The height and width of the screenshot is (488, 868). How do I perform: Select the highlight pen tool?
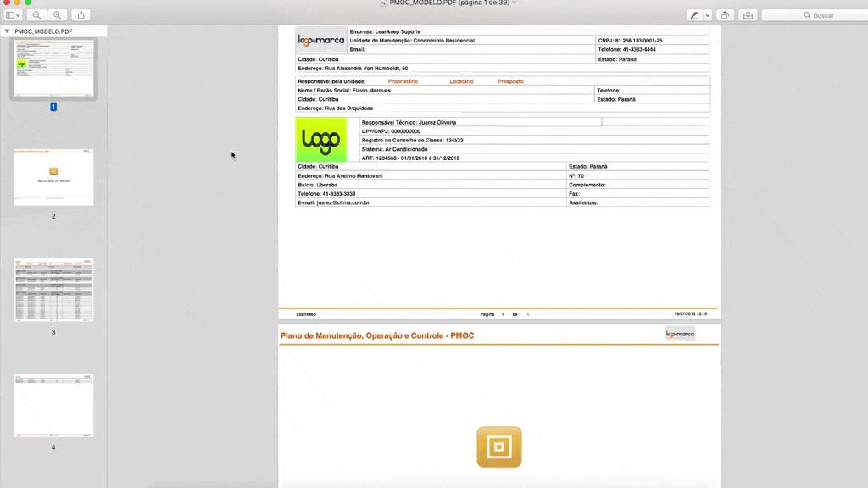[694, 15]
